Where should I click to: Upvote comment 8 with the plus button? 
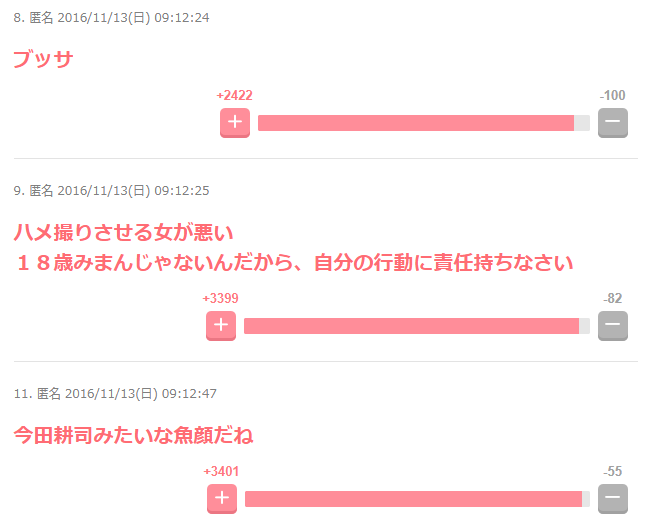point(235,123)
